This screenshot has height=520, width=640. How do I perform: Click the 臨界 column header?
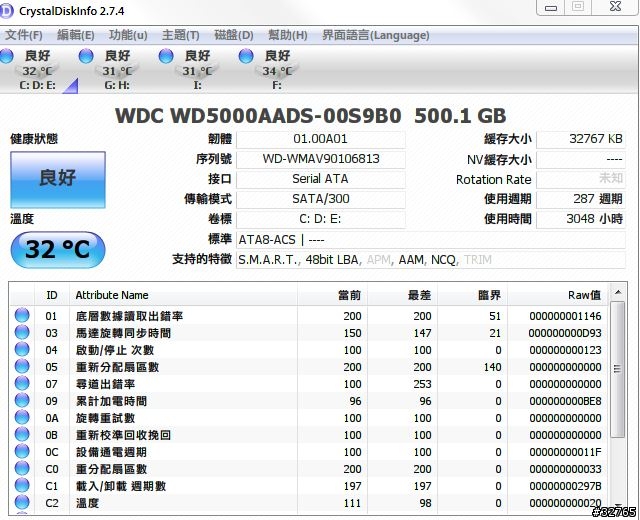472,295
